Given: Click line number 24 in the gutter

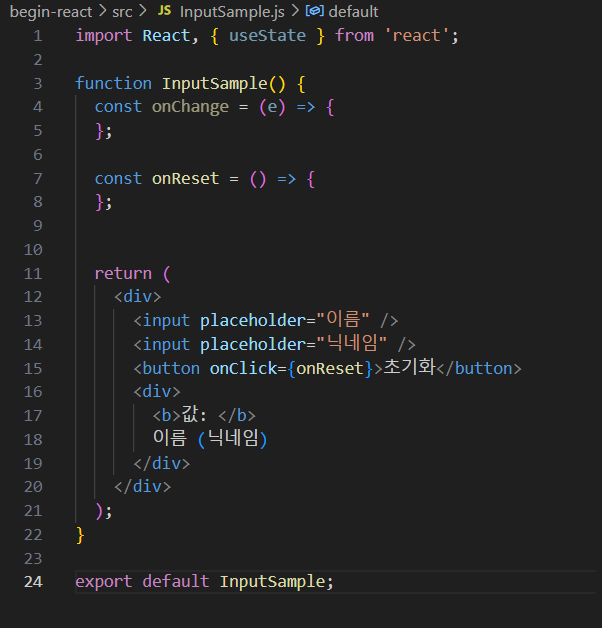Looking at the screenshot, I should pos(33,582).
